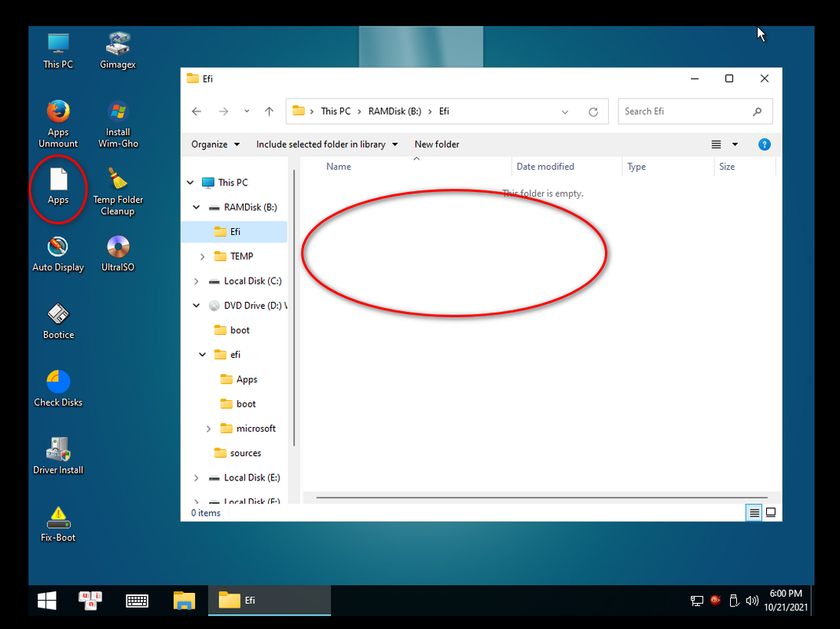Click the change view icon
The image size is (840, 629).
coord(716,144)
